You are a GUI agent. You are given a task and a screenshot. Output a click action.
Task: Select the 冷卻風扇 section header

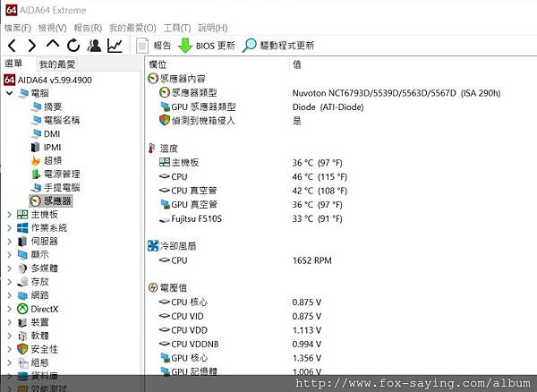(172, 246)
